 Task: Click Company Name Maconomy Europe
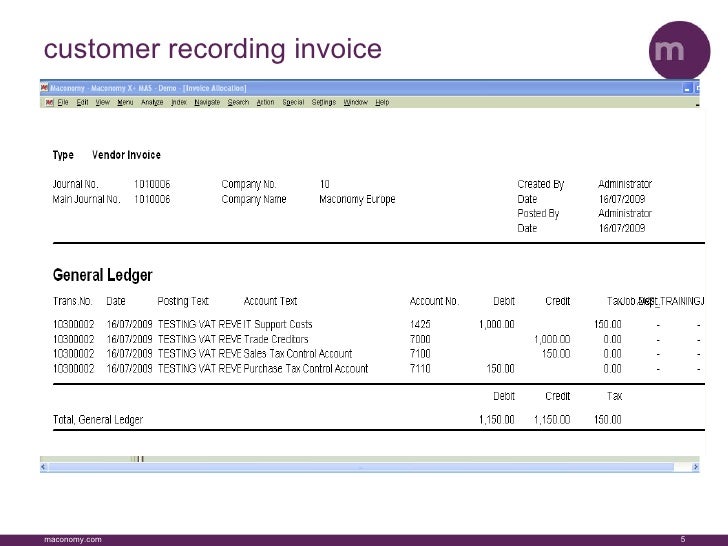[357, 199]
